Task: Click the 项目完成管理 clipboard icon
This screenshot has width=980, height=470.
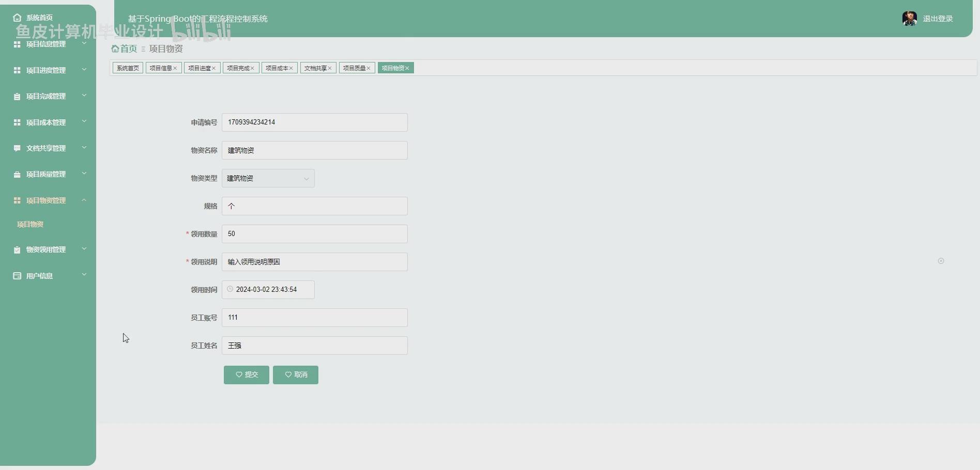Action: click(x=17, y=97)
